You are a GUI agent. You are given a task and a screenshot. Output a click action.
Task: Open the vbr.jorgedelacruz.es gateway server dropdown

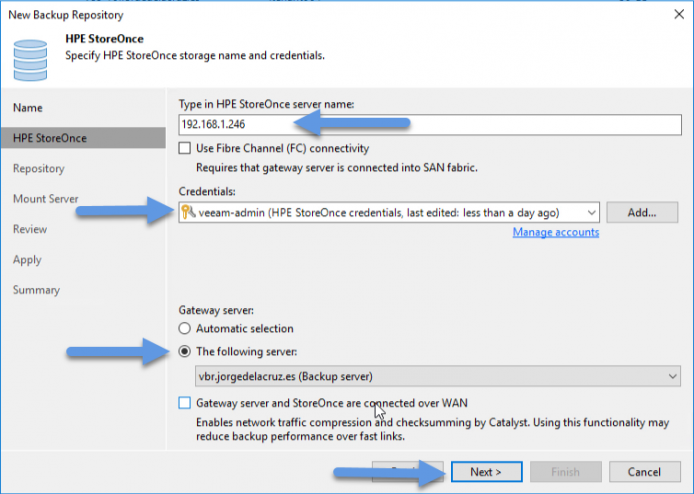coord(438,376)
